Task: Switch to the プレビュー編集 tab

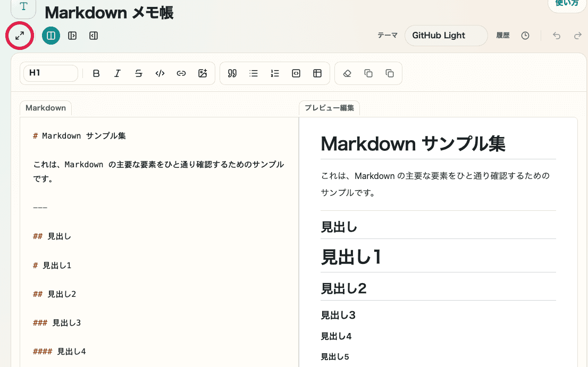Action: (x=330, y=107)
